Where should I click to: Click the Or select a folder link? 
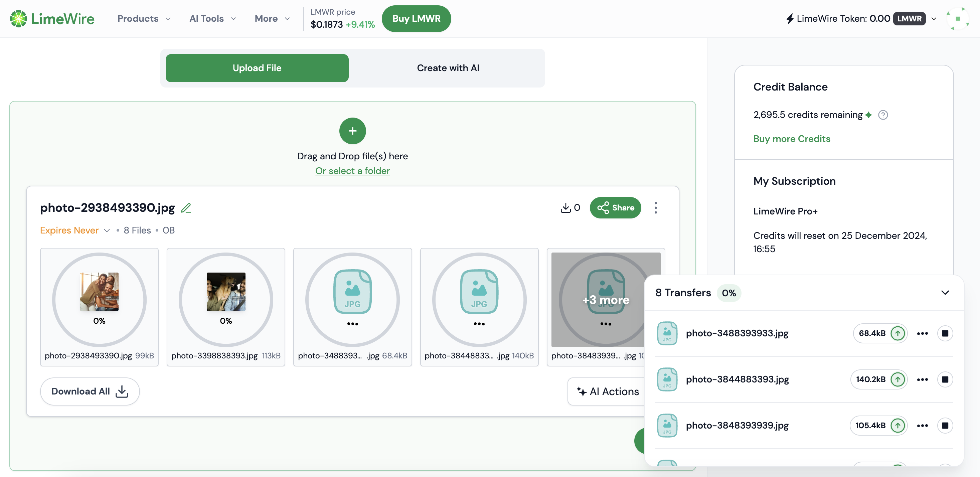point(352,170)
